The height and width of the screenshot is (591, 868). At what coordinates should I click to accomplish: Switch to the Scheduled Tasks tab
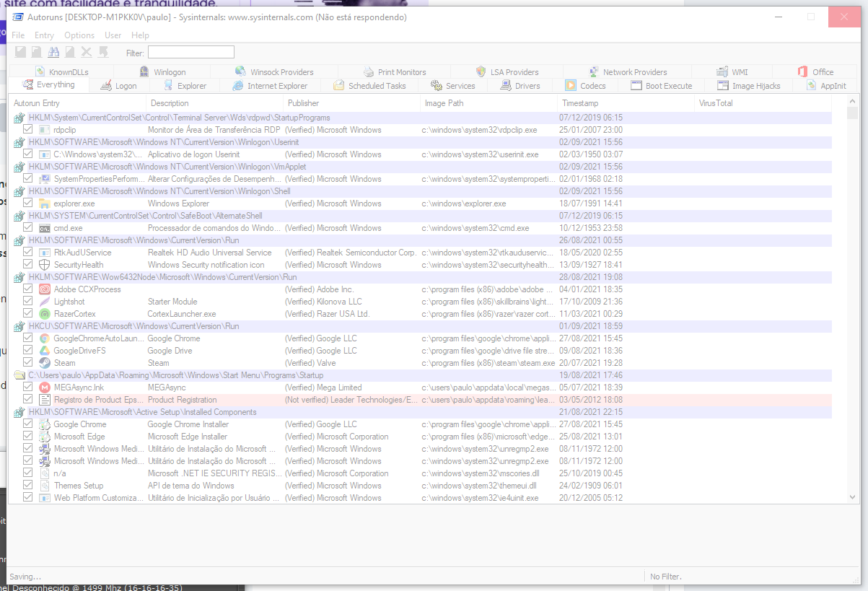369,86
